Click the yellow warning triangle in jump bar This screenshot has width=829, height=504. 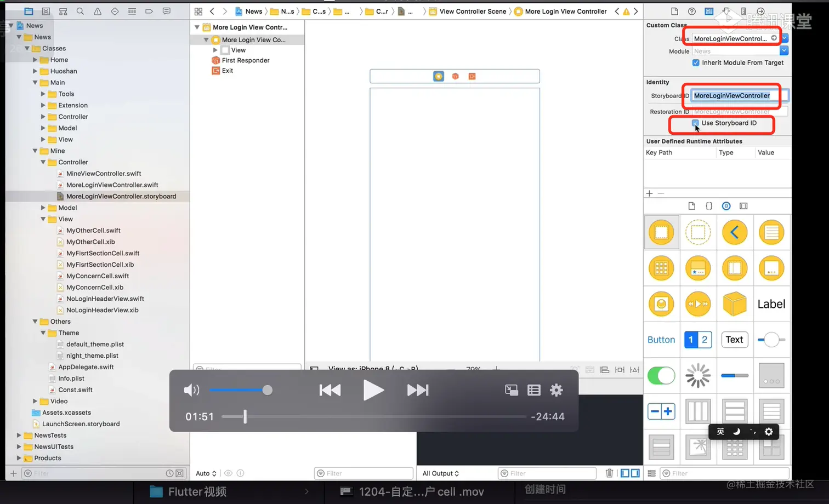point(626,12)
